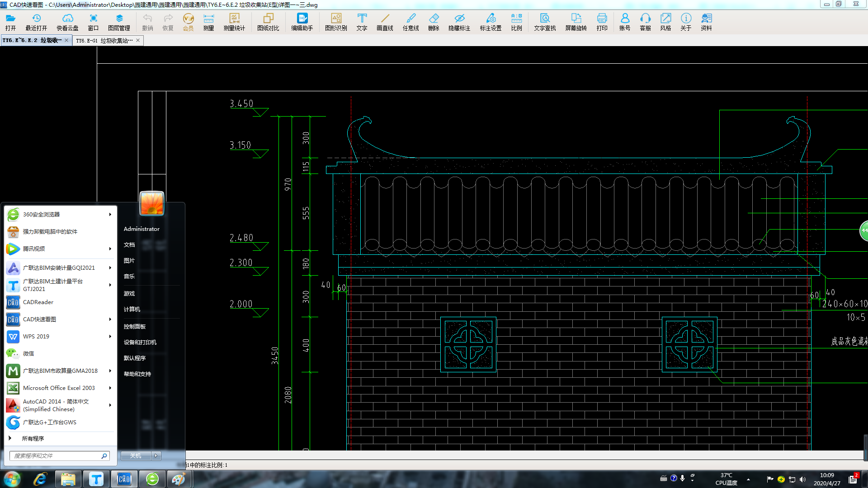Open 控制面板 control panel link
Screen dimensions: 868x488
coord(135,327)
